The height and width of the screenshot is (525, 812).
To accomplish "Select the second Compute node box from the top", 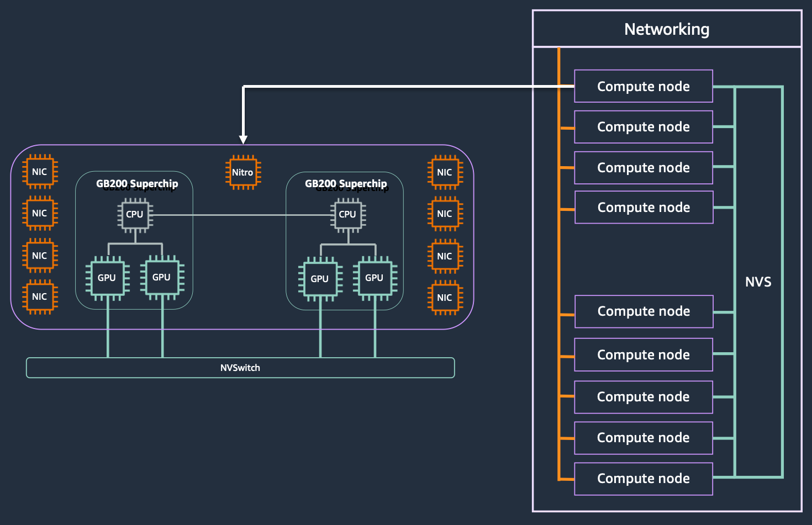I will [x=644, y=127].
